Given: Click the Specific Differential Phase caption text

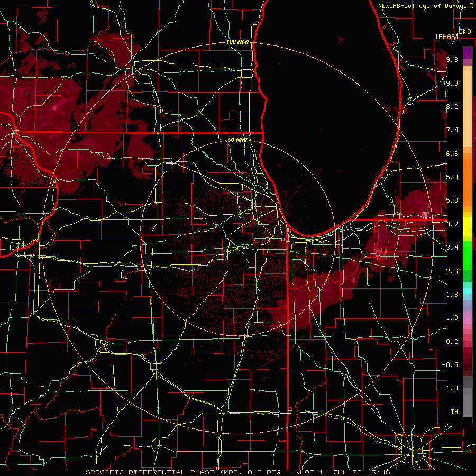Looking at the screenshot, I should 238,472.
